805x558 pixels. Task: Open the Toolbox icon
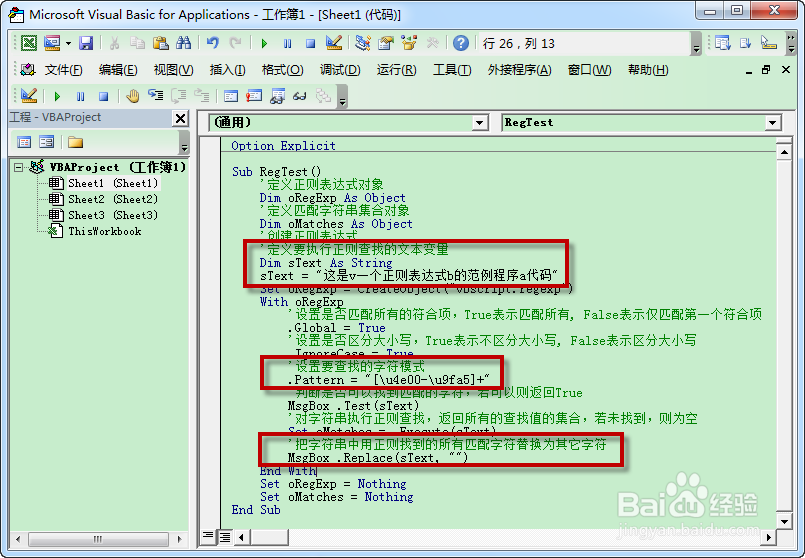click(x=432, y=43)
